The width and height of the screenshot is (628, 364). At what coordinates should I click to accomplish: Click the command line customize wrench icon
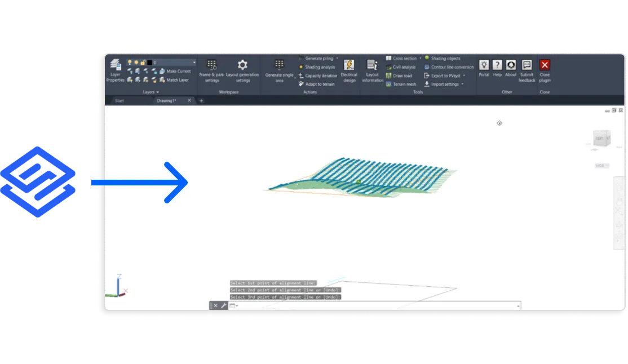click(223, 306)
